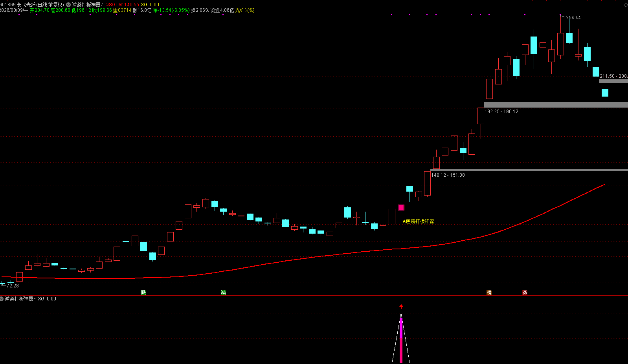The image size is (628, 364).
Task: Click the 低196.12 low price value
Action: [x=81, y=10]
